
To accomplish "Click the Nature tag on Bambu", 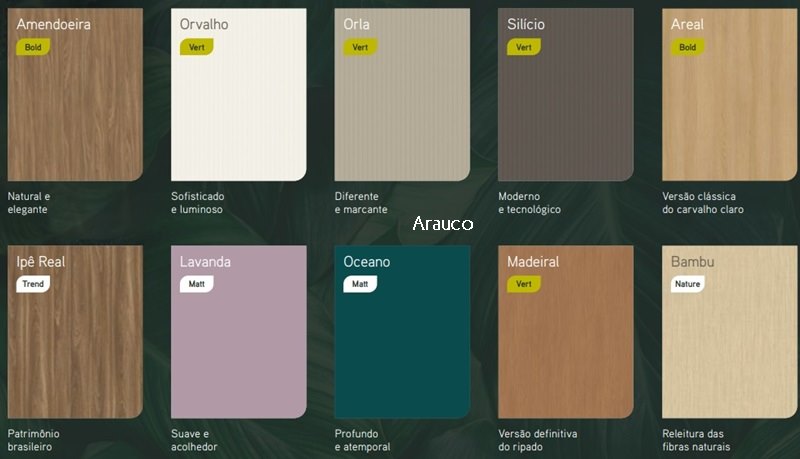I will pos(688,284).
